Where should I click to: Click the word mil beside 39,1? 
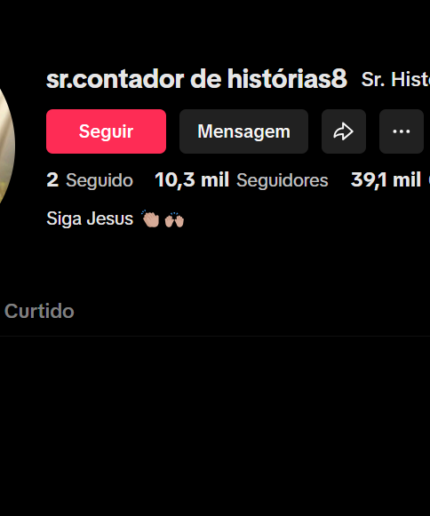(407, 180)
